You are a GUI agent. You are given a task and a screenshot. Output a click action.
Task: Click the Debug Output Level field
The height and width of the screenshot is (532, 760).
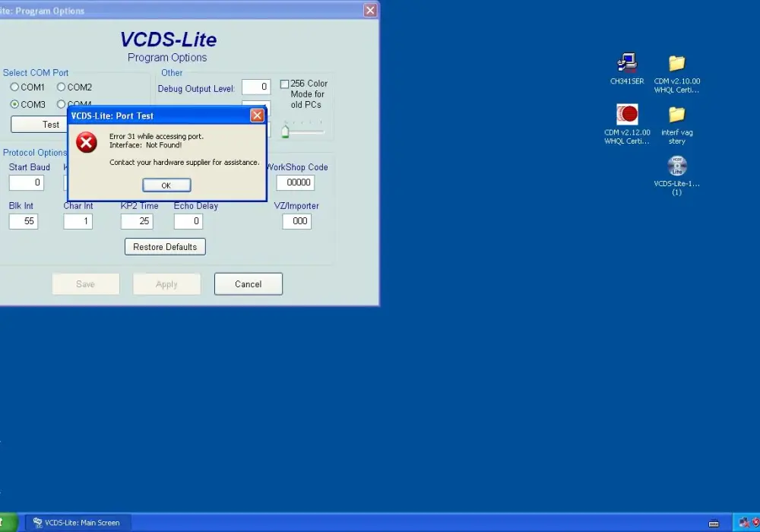[x=256, y=87]
